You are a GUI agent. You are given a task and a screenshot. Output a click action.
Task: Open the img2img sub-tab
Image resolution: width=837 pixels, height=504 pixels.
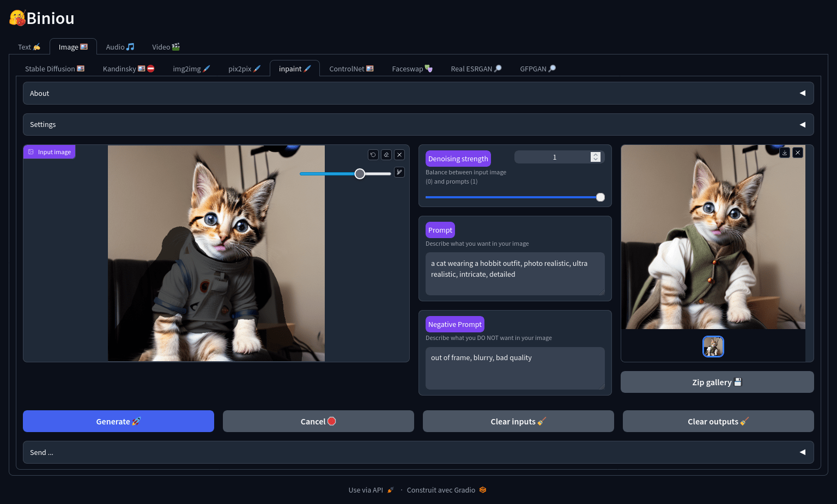coord(191,69)
